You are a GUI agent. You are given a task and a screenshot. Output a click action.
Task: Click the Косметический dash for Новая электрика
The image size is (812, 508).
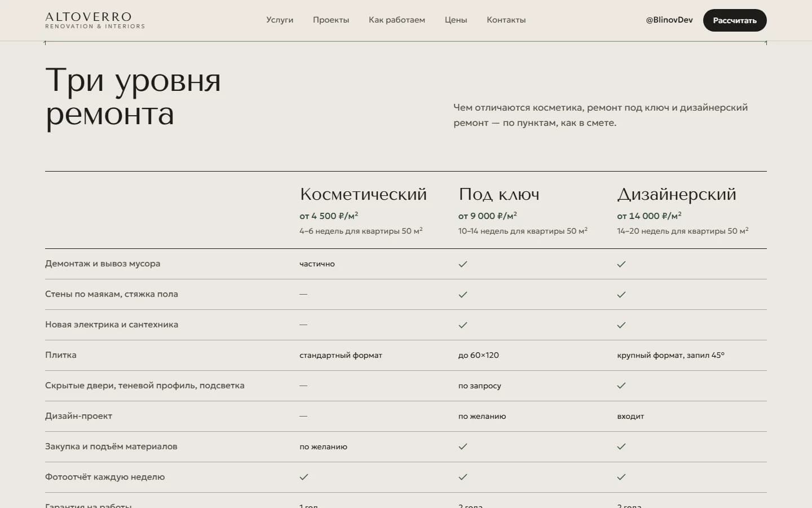pos(303,325)
